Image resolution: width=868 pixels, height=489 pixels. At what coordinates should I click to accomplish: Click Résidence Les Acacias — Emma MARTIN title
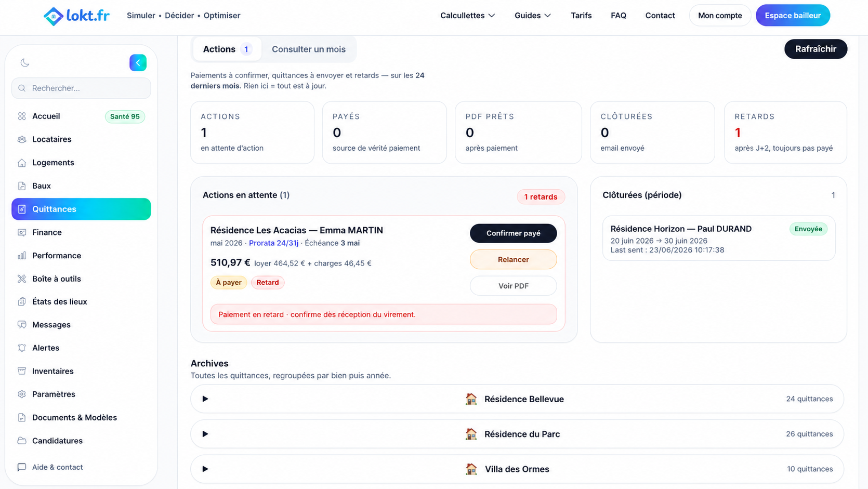click(297, 230)
